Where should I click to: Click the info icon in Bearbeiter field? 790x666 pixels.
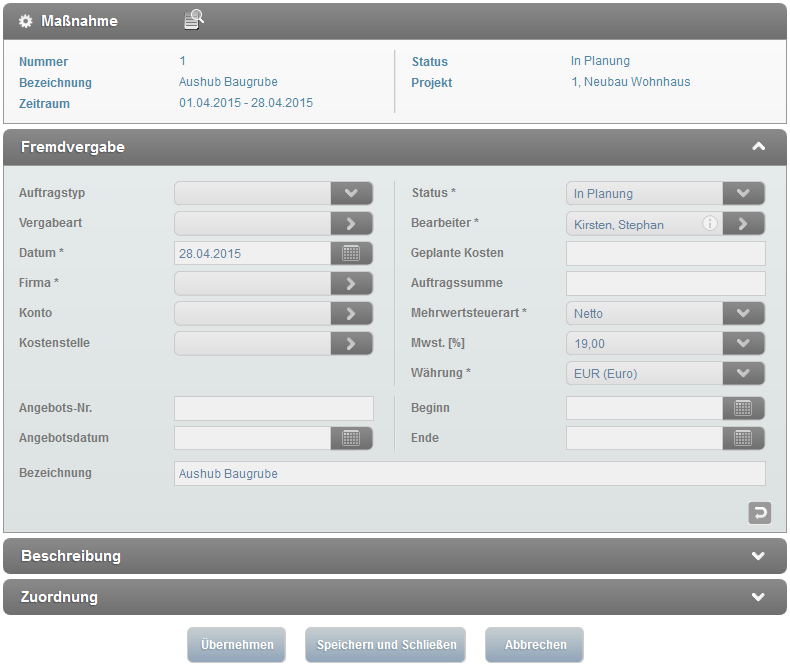710,224
